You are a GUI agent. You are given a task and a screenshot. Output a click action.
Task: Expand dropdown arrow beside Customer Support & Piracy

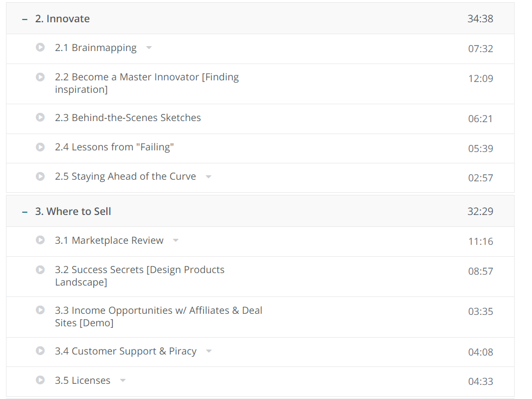tap(209, 351)
